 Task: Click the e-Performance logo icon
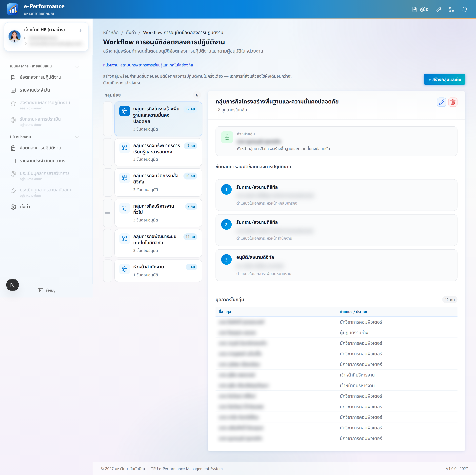[x=12, y=9]
